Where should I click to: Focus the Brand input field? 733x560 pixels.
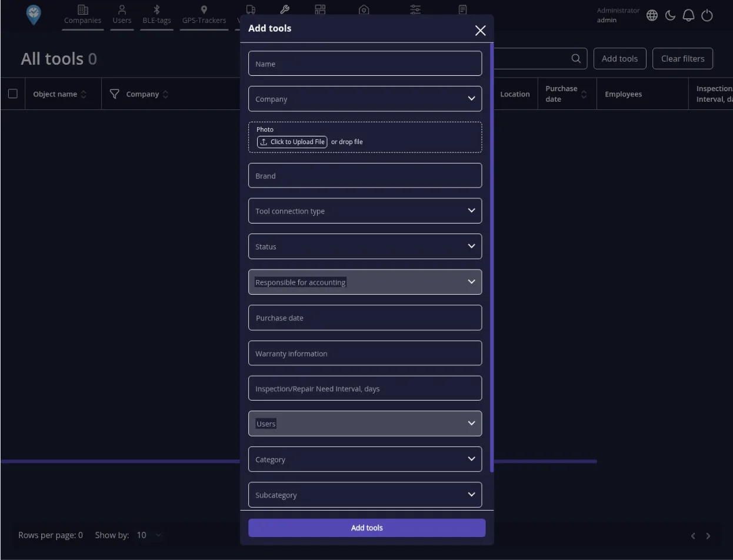(365, 175)
